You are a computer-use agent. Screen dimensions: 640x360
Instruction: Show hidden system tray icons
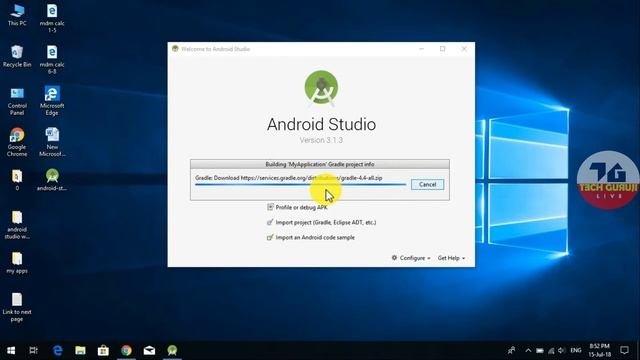click(x=528, y=351)
